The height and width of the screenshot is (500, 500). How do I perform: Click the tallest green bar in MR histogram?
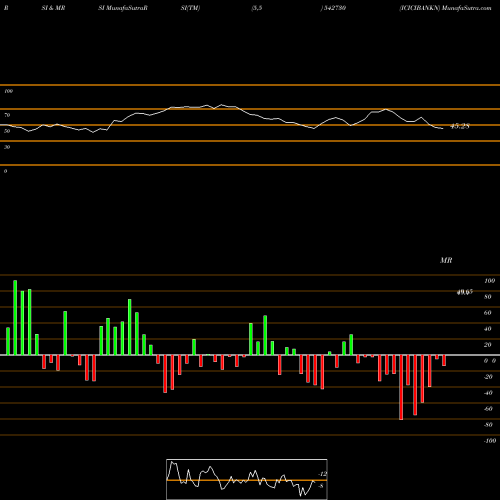pyautogui.click(x=15, y=318)
